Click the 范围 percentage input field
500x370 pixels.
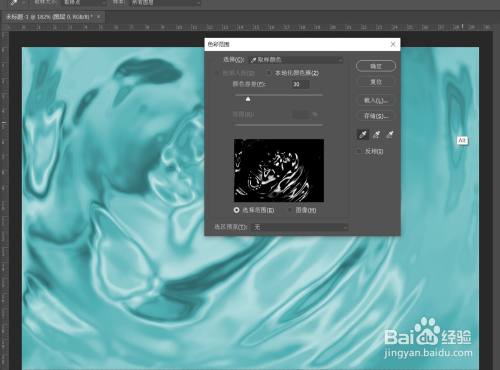pyautogui.click(x=301, y=115)
